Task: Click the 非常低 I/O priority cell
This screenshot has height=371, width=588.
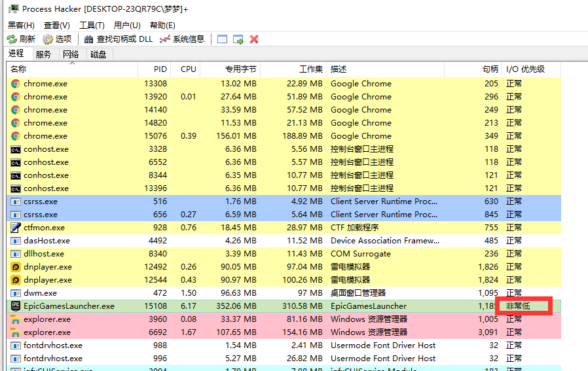Action: [x=518, y=306]
